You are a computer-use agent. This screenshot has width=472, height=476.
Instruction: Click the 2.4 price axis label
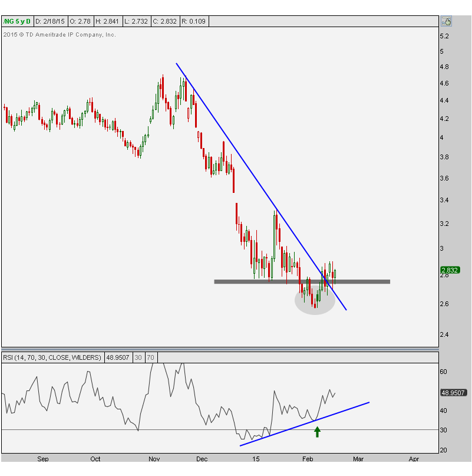click(444, 334)
